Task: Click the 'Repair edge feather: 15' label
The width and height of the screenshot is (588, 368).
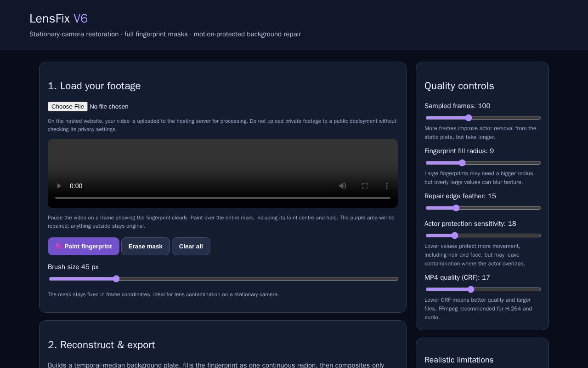Action: (x=460, y=196)
